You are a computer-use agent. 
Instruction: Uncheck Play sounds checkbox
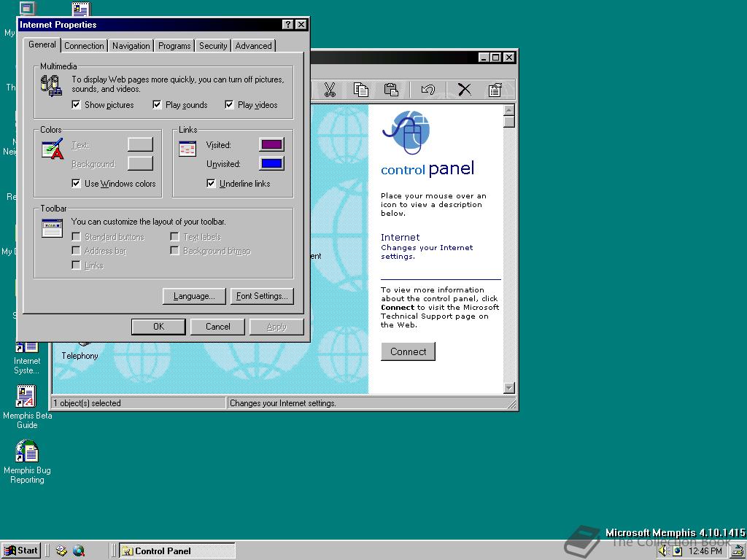coord(158,105)
